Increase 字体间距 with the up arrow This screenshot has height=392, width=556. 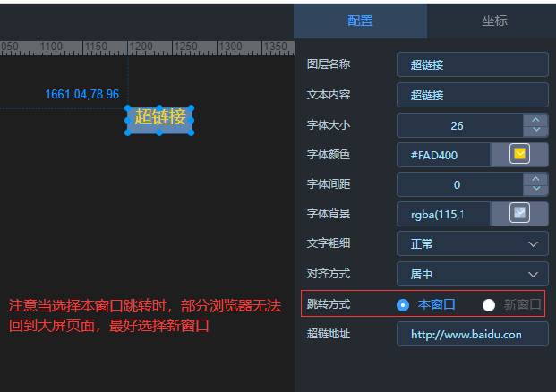click(535, 178)
